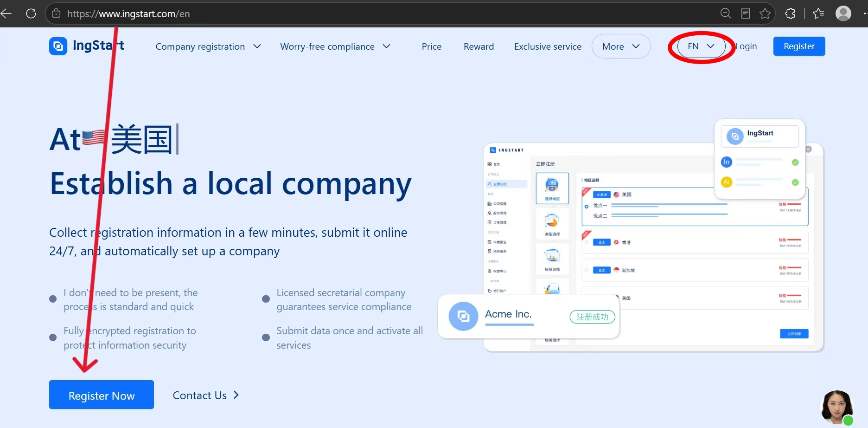The image size is (868, 428).
Task: Open the live chat agent avatar
Action: 837,407
